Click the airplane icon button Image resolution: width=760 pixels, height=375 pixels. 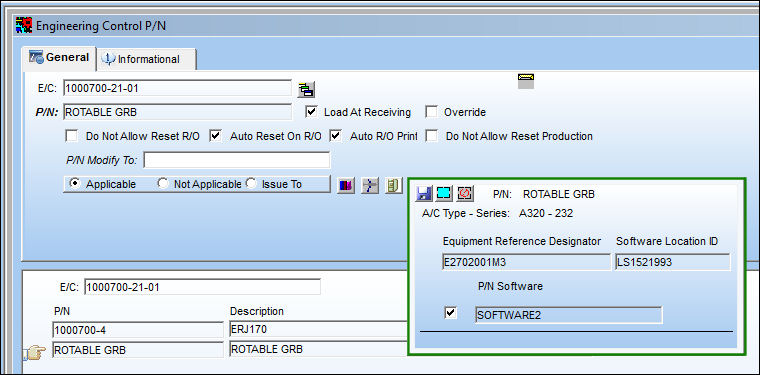click(370, 185)
